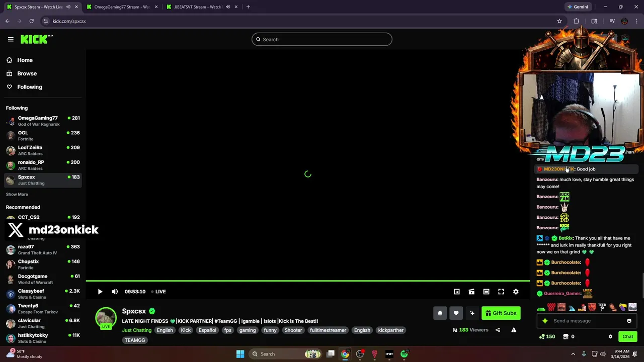The width and height of the screenshot is (644, 362).
Task: Open the emoji picker in chat
Action: click(x=629, y=321)
